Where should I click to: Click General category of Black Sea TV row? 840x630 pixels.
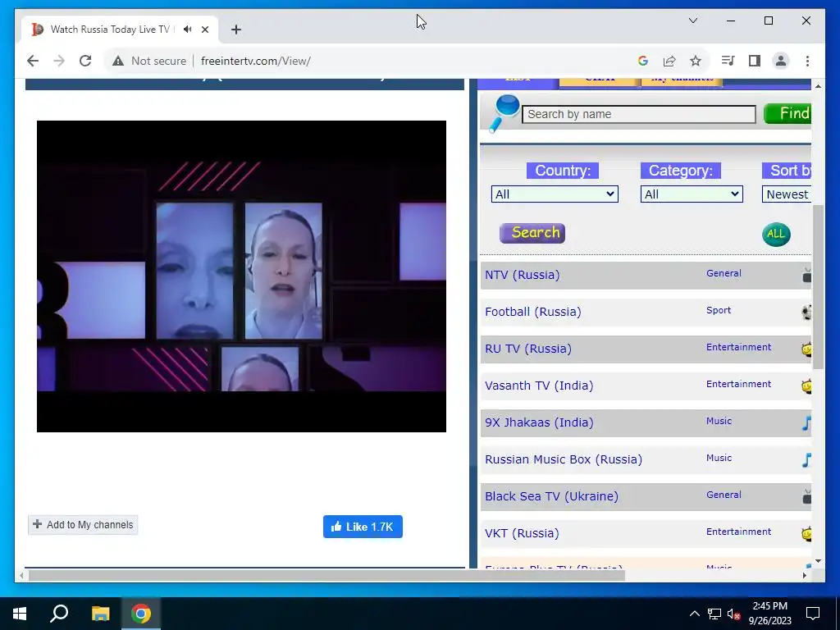click(724, 495)
